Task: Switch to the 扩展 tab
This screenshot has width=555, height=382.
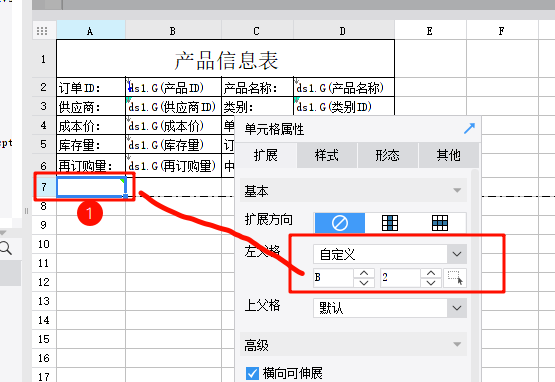Action: [x=265, y=155]
